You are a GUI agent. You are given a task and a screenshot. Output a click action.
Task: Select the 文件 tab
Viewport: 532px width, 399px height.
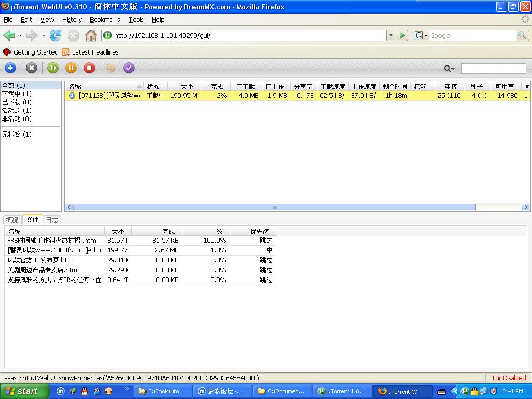(x=32, y=220)
